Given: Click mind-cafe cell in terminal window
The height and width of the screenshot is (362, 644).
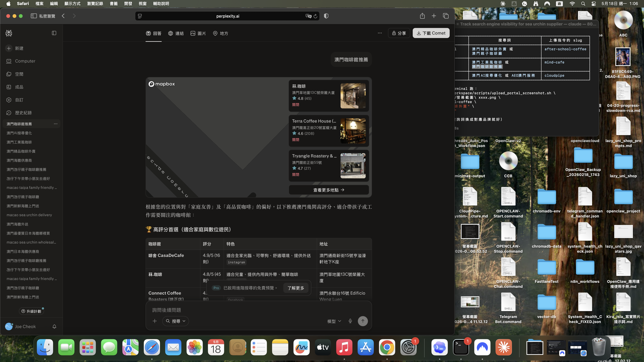Looking at the screenshot, I should pyautogui.click(x=554, y=62).
